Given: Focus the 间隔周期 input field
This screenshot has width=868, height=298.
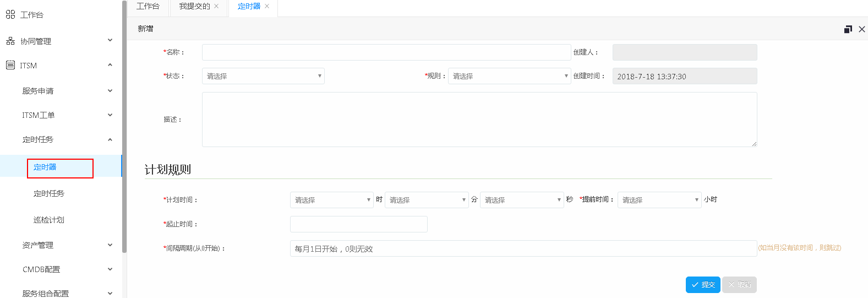Looking at the screenshot, I should click(523, 248).
